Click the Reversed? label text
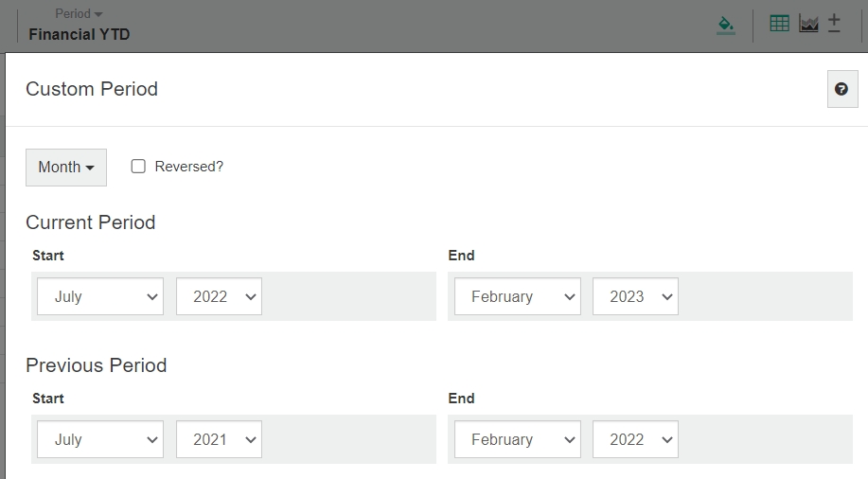 189,167
